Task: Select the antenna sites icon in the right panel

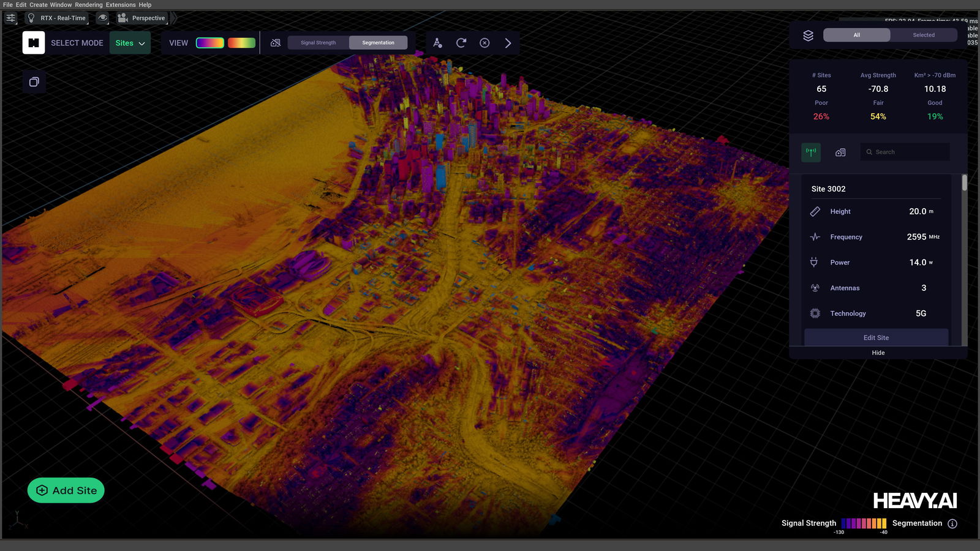Action: [x=811, y=152]
